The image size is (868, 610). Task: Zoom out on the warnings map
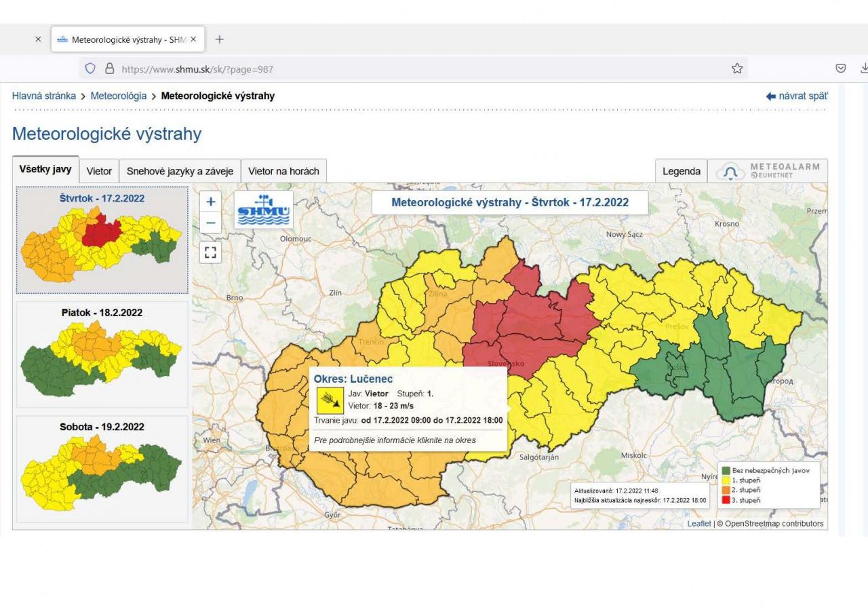point(210,223)
